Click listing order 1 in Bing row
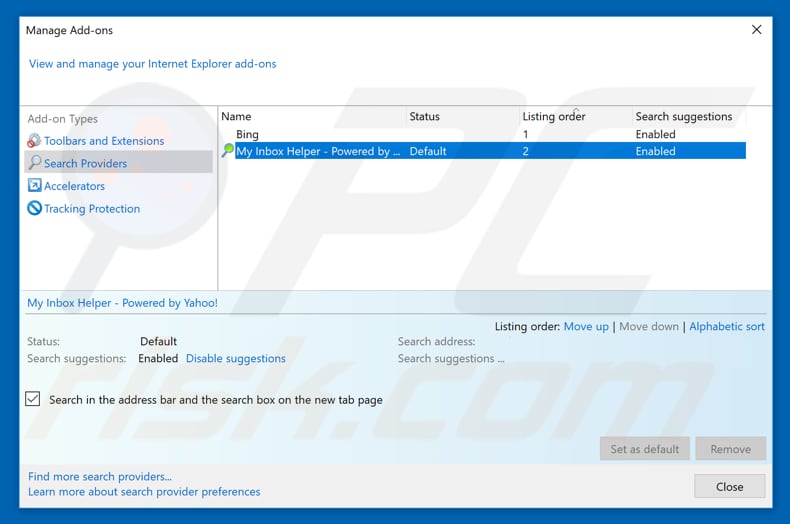 525,135
